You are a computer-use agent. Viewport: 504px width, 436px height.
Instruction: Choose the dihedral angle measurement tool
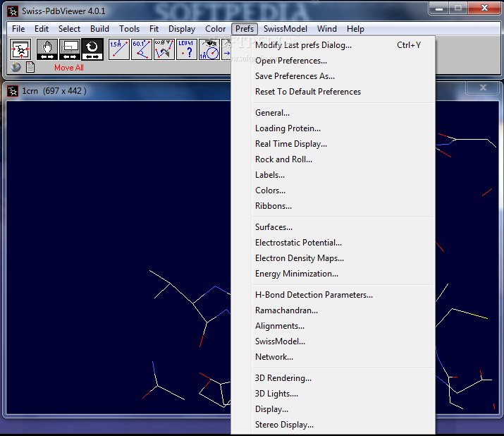click(x=164, y=49)
